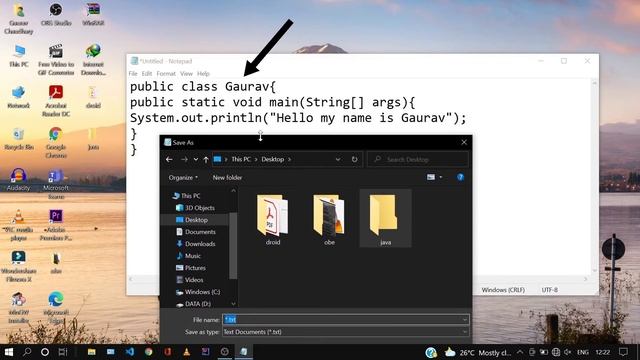Select the droid folder
The width and height of the screenshot is (640, 360).
coord(273,220)
